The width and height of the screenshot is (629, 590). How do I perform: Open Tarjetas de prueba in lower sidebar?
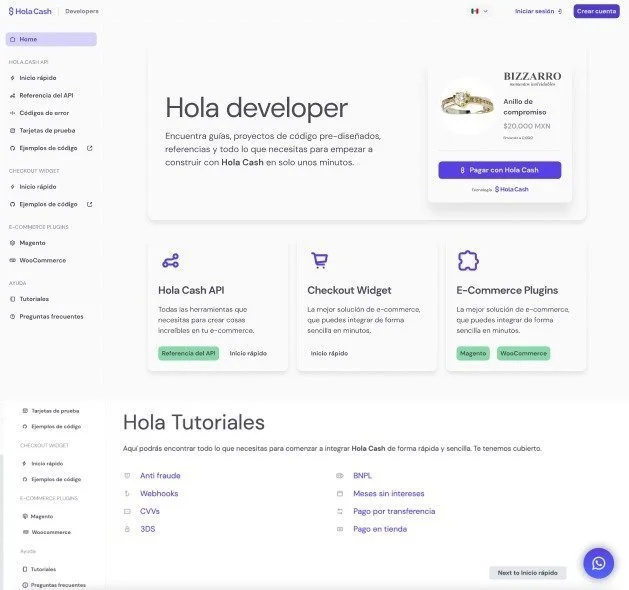point(51,411)
